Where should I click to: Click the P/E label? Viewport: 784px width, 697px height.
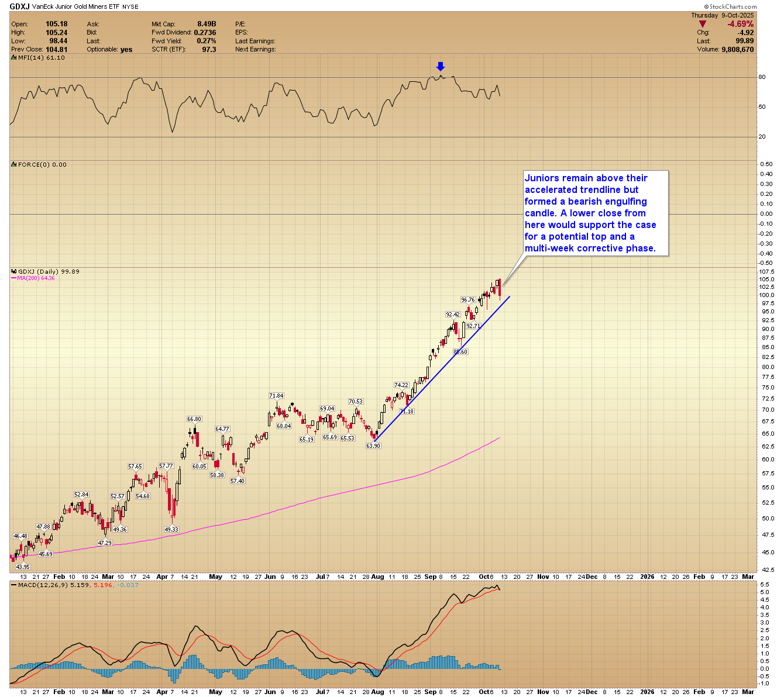tap(240, 24)
